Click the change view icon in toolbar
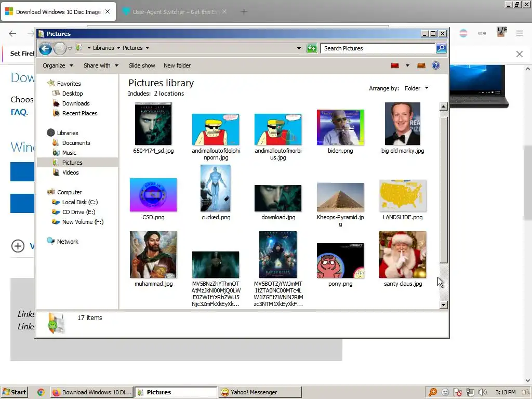The width and height of the screenshot is (532, 399). 395,65
